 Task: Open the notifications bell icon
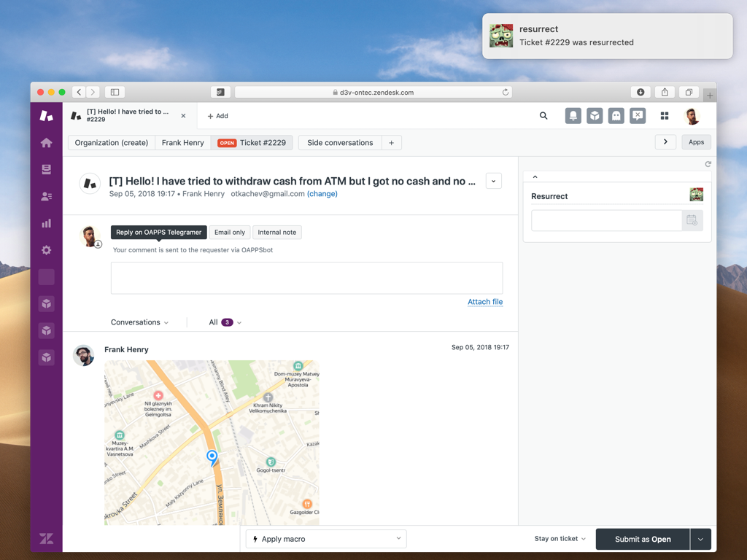[x=573, y=116]
